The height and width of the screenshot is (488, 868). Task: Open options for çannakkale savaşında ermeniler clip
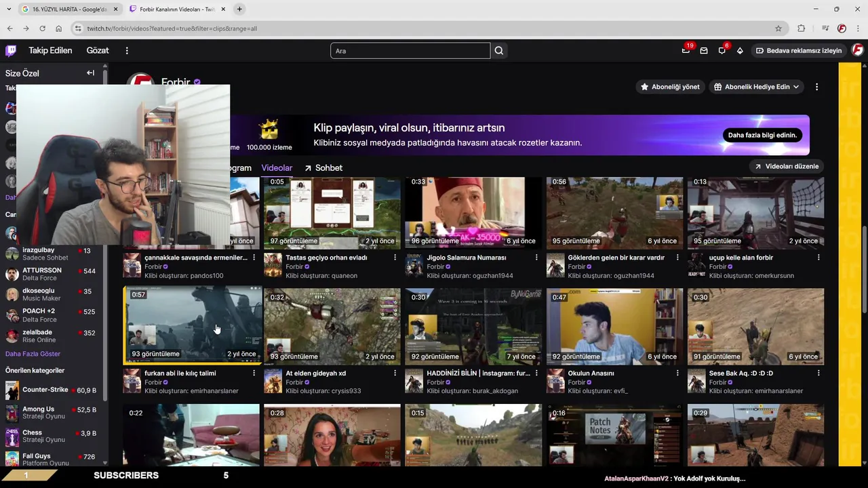coord(254,258)
